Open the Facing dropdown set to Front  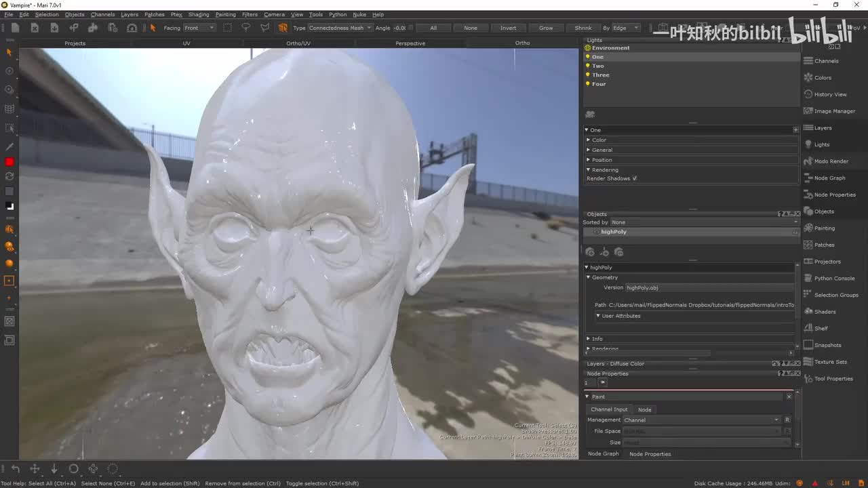click(x=199, y=28)
